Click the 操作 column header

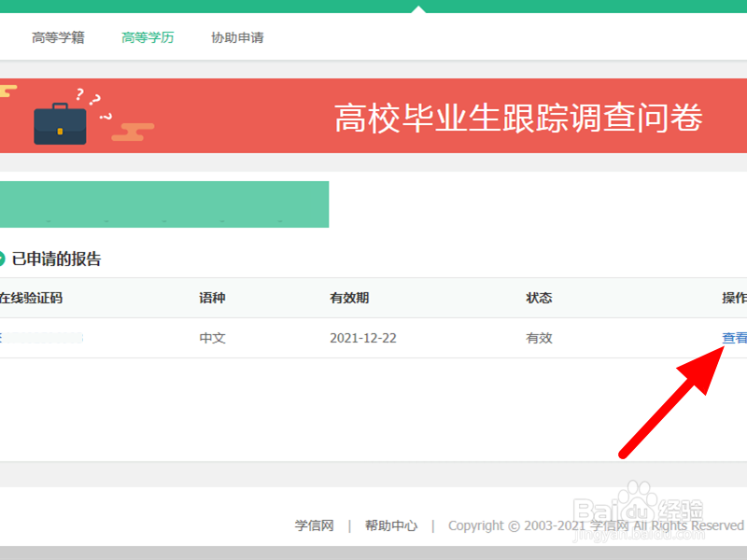point(735,297)
